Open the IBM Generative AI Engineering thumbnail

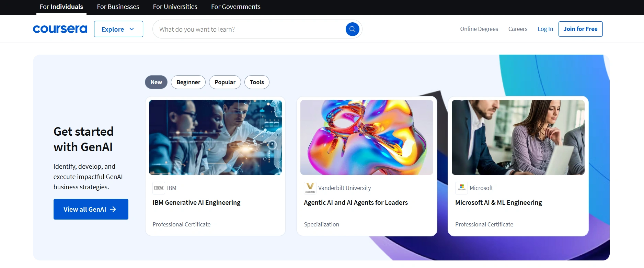(x=215, y=137)
